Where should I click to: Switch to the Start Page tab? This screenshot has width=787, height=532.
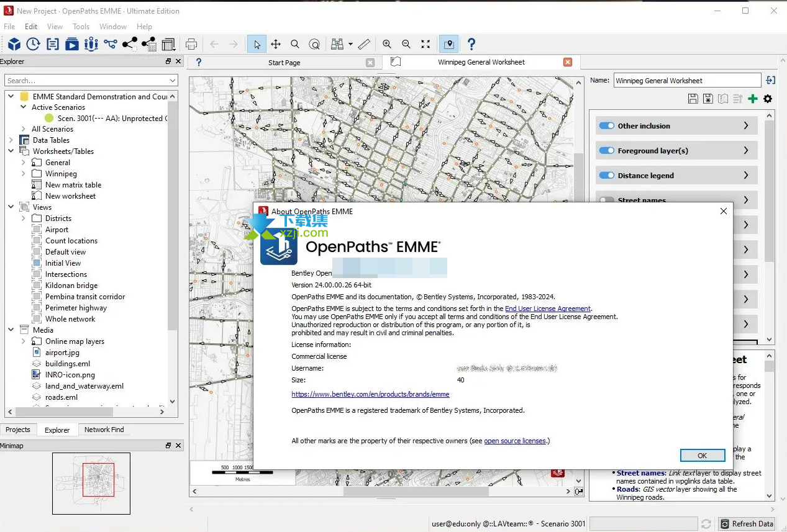coord(284,63)
